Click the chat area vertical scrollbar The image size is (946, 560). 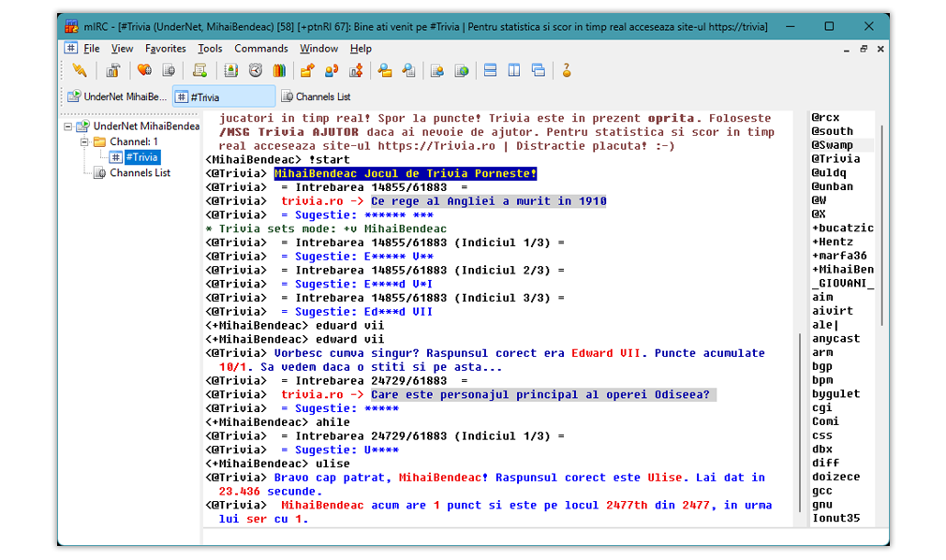pyautogui.click(x=800, y=421)
